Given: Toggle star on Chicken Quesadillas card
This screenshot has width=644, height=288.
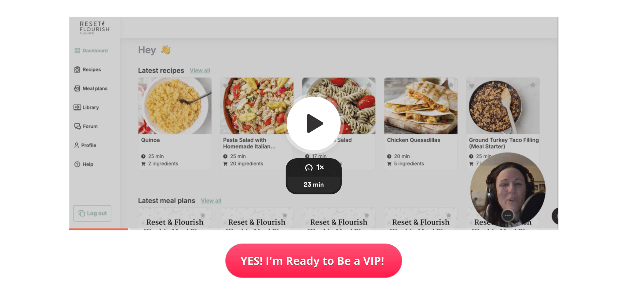Looking at the screenshot, I should [451, 85].
